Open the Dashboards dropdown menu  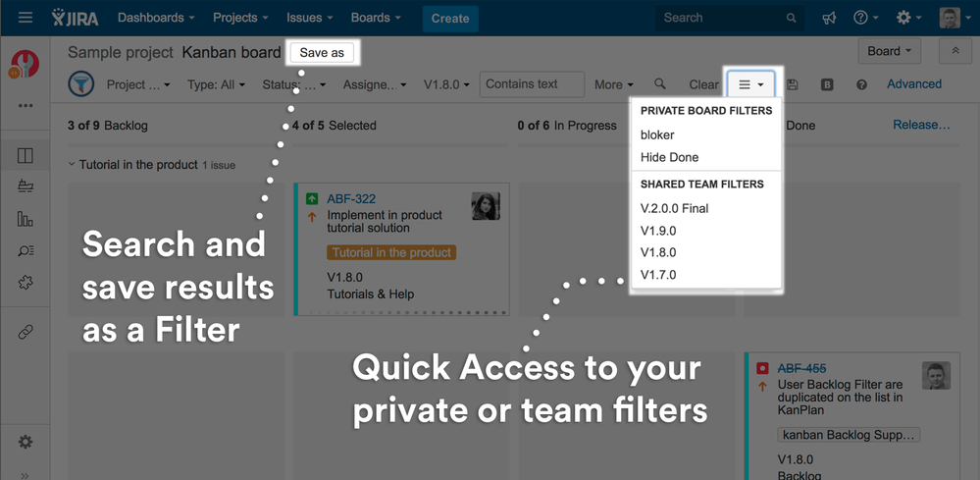point(156,18)
